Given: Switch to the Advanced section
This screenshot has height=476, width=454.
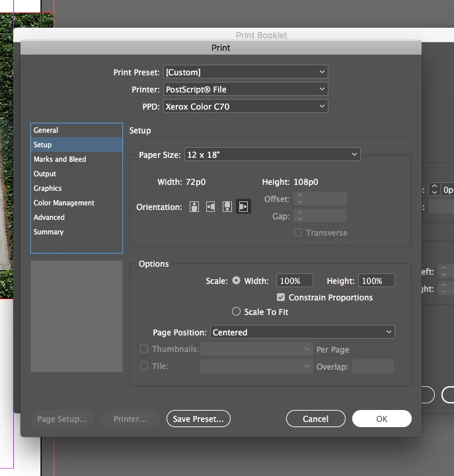Looking at the screenshot, I should coord(77,217).
